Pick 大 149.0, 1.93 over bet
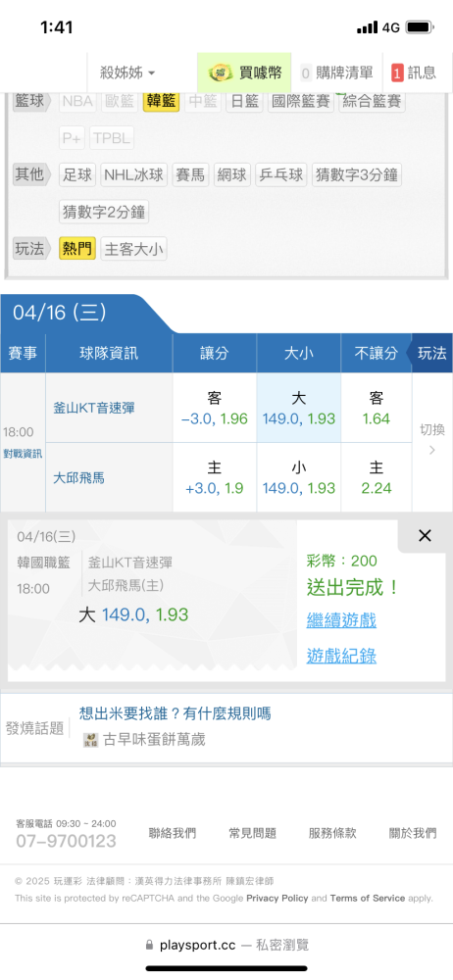453x980 pixels. pyautogui.click(x=299, y=408)
